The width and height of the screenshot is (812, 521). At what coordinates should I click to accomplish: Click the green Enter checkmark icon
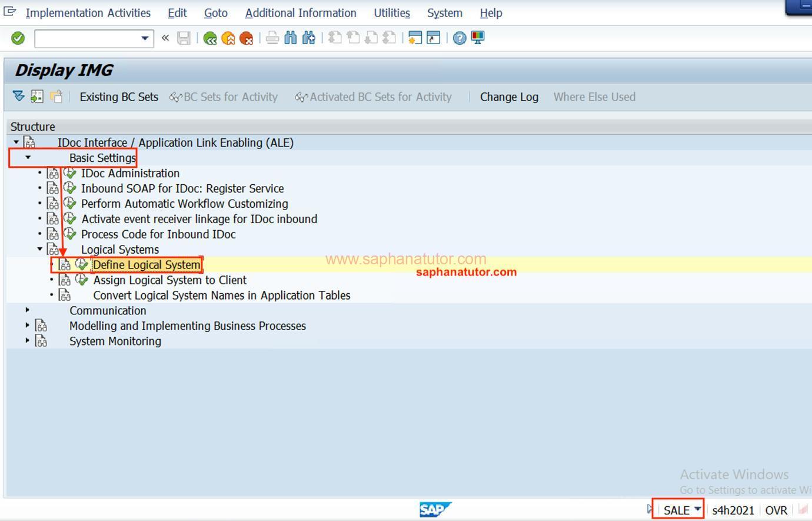click(x=18, y=38)
